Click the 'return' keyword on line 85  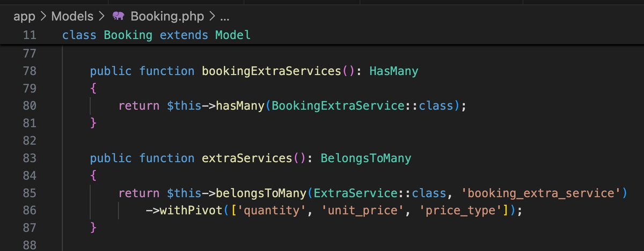139,193
